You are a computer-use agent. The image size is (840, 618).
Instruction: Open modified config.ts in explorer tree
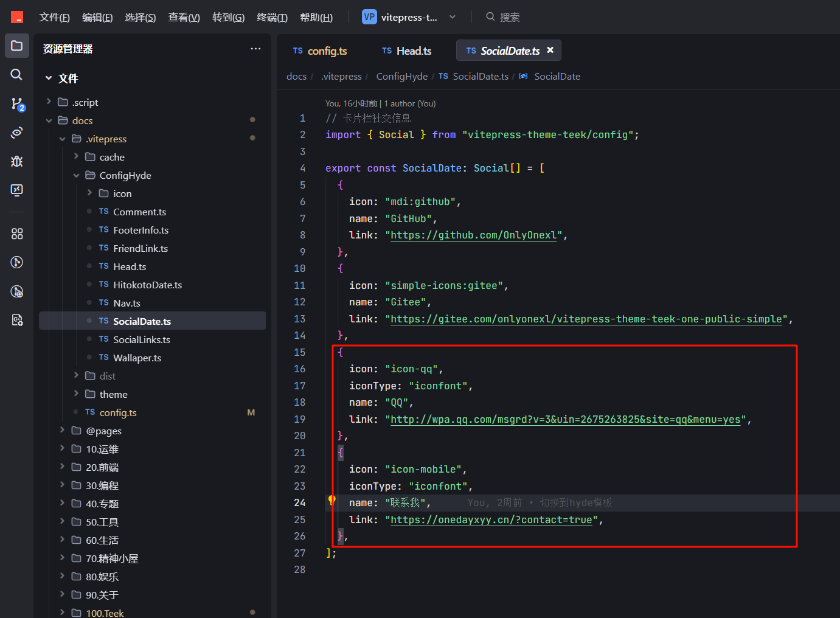pyautogui.click(x=118, y=412)
